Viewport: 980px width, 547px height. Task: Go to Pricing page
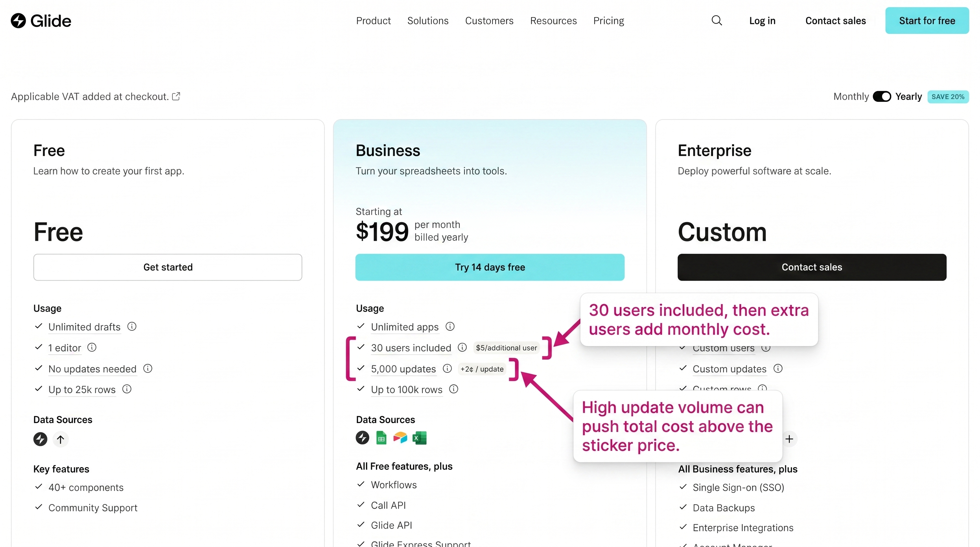coord(609,21)
